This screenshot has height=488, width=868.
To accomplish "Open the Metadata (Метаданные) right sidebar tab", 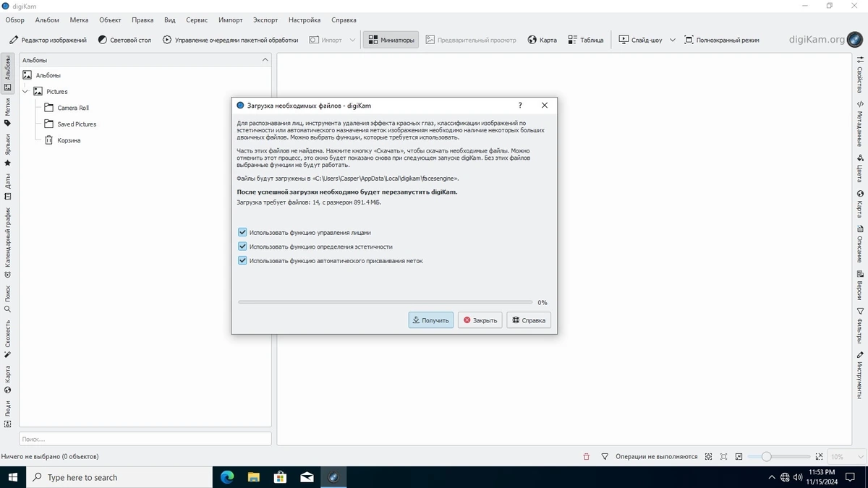I will point(860,123).
